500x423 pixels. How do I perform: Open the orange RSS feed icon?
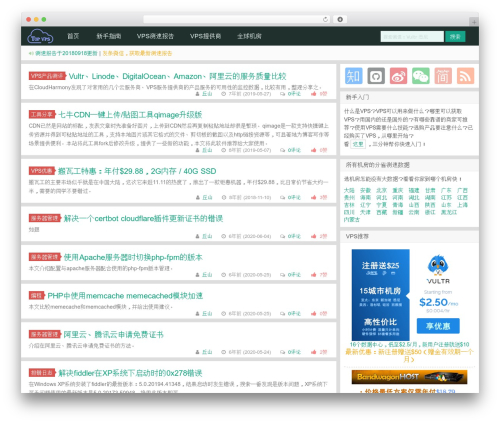tap(465, 76)
